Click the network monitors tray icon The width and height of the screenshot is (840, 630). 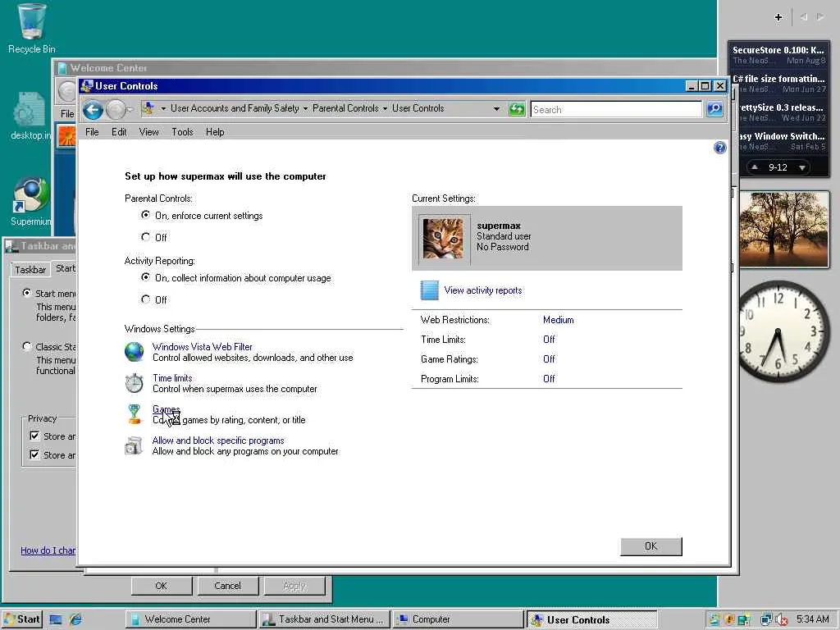(x=767, y=620)
